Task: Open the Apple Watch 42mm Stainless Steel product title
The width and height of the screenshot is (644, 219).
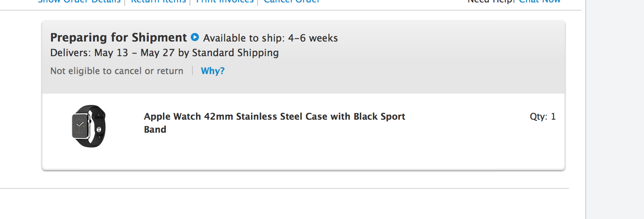Action: pos(274,117)
